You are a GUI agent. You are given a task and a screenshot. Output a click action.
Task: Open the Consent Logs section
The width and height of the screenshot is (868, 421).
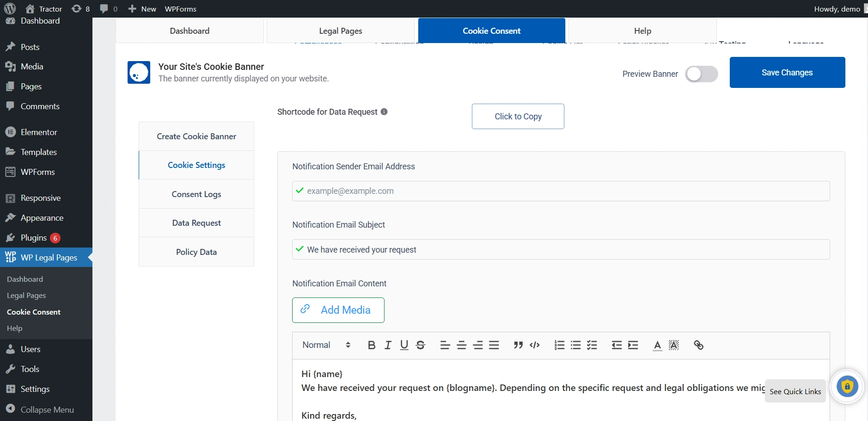click(x=196, y=194)
